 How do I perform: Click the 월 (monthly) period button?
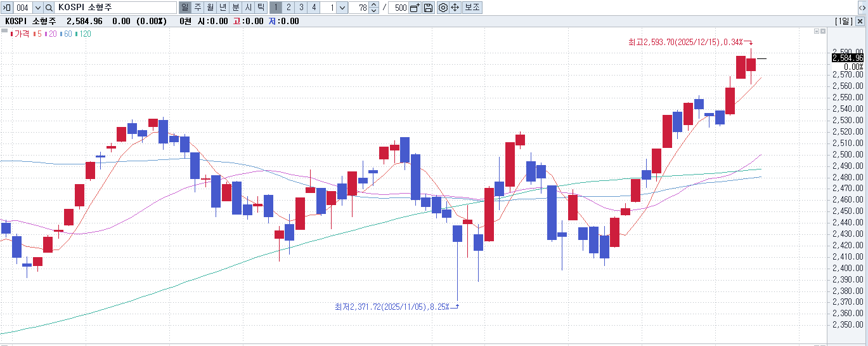(210, 8)
